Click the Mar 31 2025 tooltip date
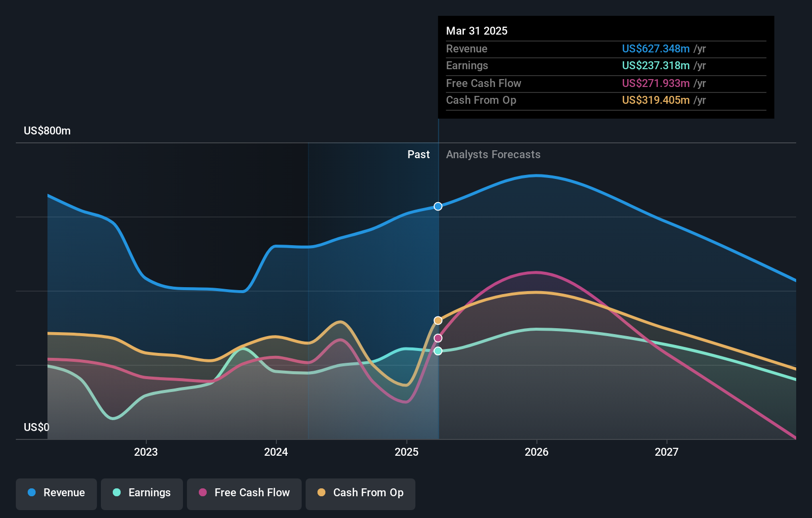Image resolution: width=812 pixels, height=518 pixels. (477, 31)
